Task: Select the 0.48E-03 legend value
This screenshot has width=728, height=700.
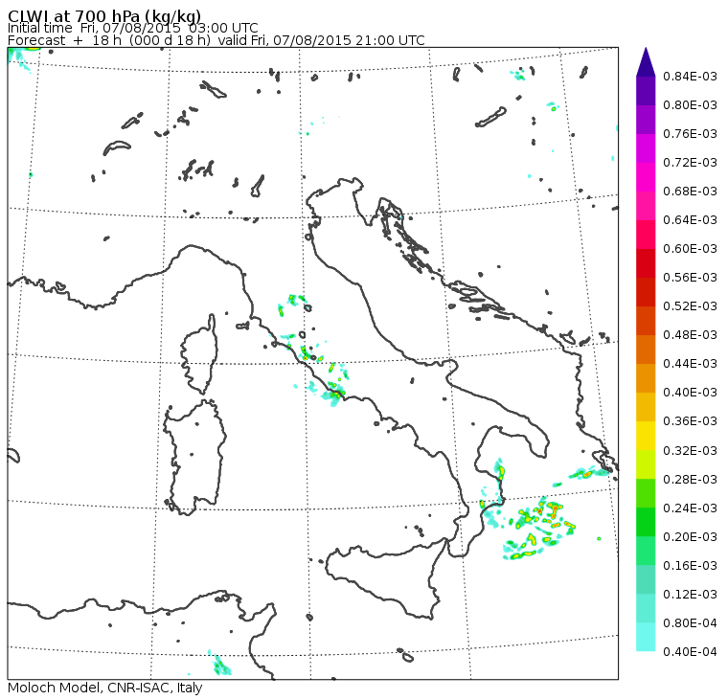Action: coord(690,335)
